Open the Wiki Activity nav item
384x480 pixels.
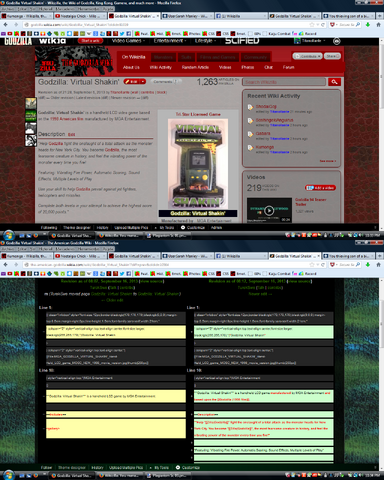click(x=160, y=67)
